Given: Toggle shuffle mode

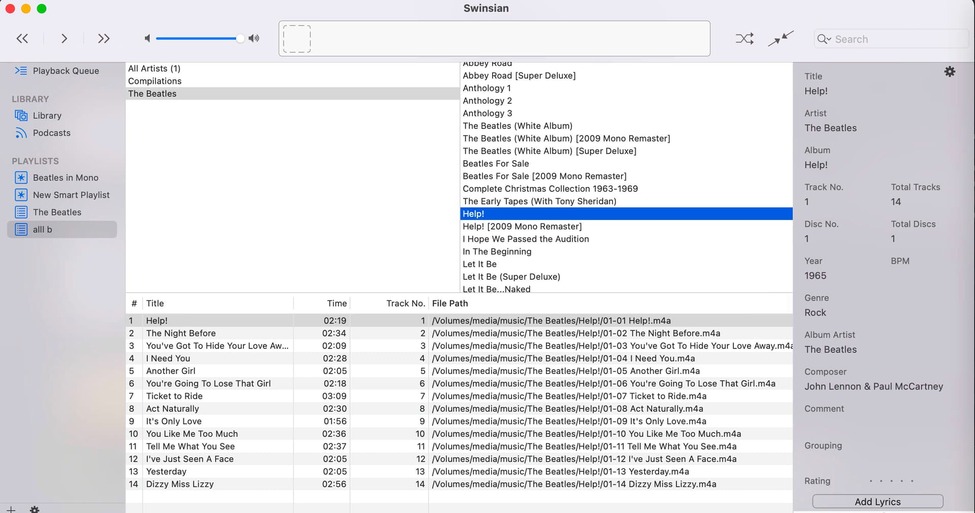Looking at the screenshot, I should pos(744,39).
